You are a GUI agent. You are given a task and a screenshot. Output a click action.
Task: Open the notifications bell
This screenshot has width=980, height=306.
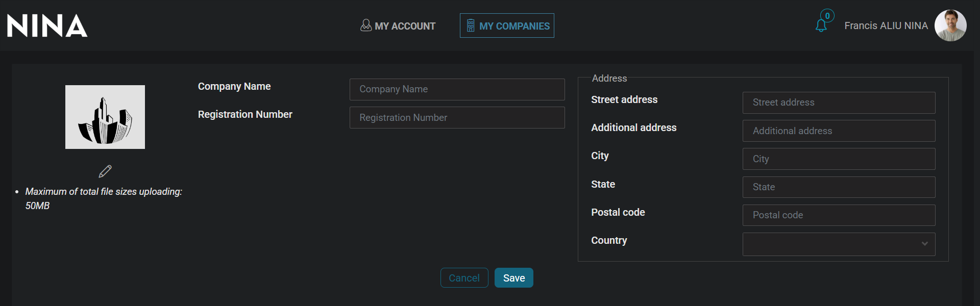click(821, 26)
